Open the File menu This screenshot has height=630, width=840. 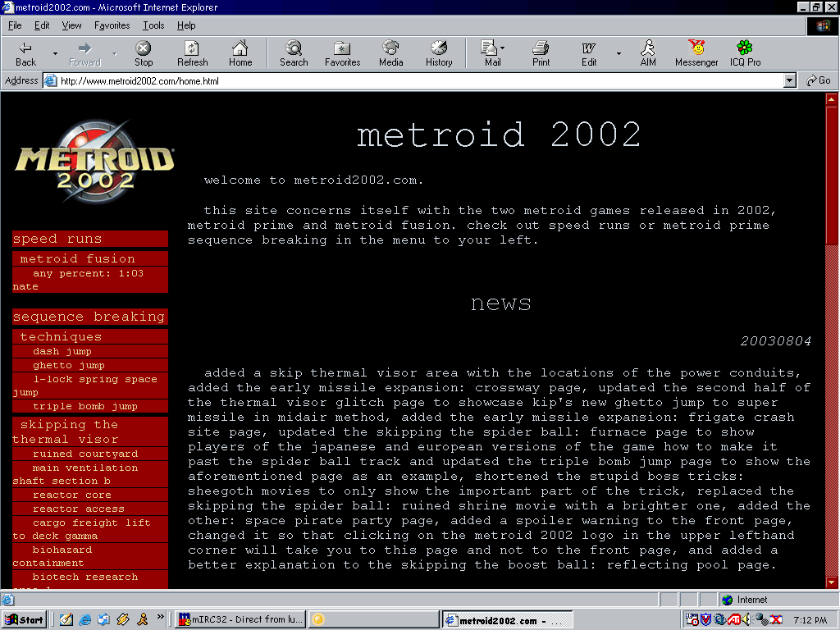15,25
